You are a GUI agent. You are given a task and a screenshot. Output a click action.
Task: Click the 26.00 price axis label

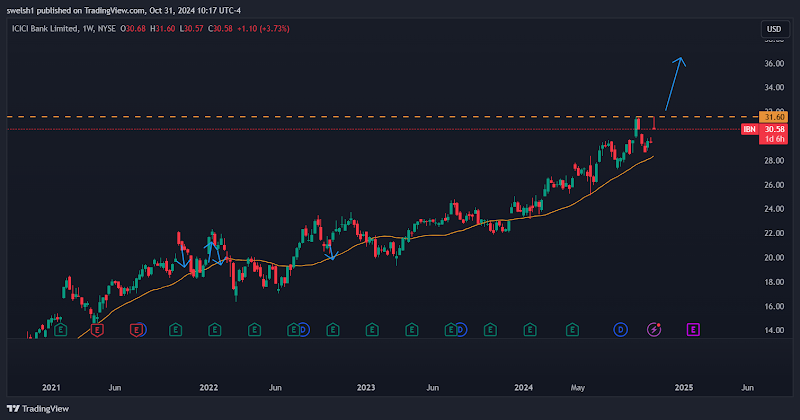(774, 185)
